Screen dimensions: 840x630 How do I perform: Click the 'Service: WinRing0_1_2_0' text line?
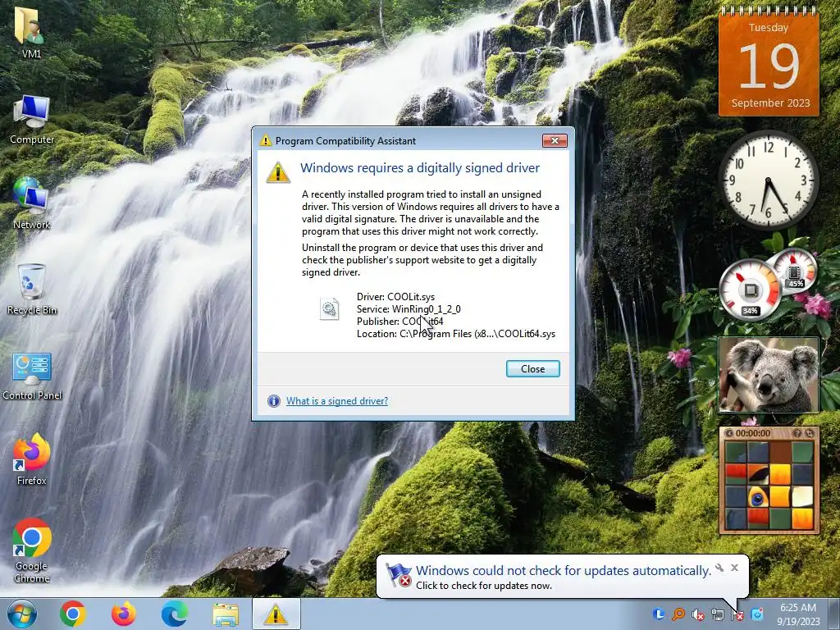[409, 309]
